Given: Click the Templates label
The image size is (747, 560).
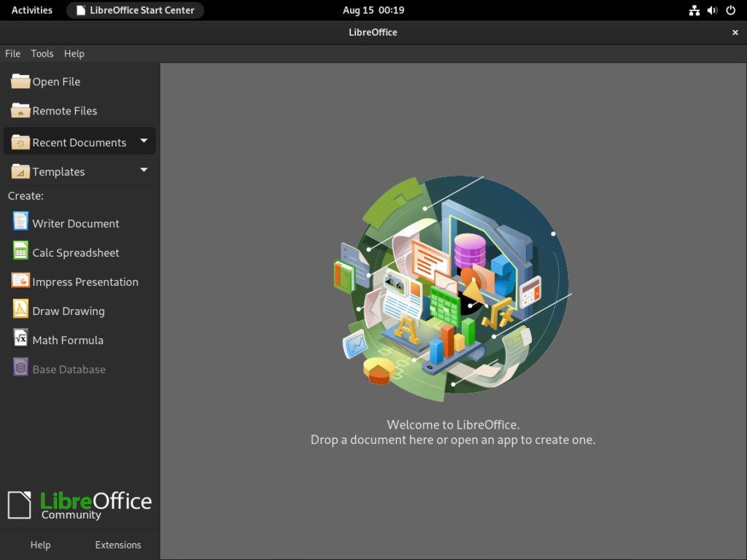Looking at the screenshot, I should click(x=58, y=172).
